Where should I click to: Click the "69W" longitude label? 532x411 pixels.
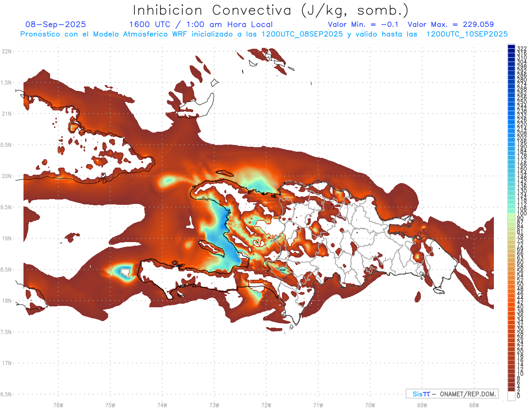(422, 405)
